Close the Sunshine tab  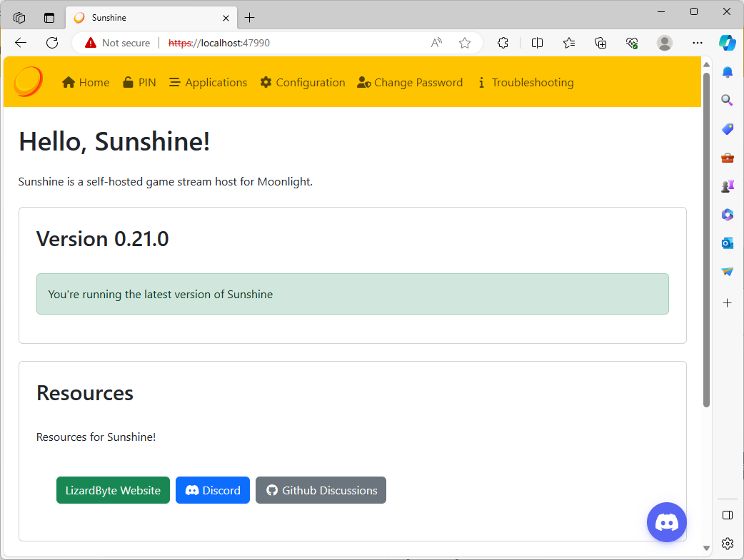pos(226,18)
